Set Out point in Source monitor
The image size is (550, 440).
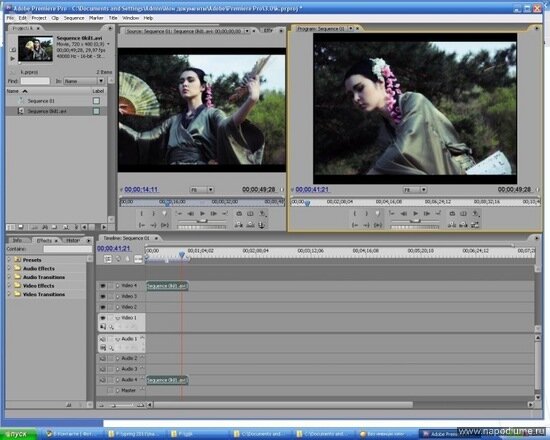153,213
